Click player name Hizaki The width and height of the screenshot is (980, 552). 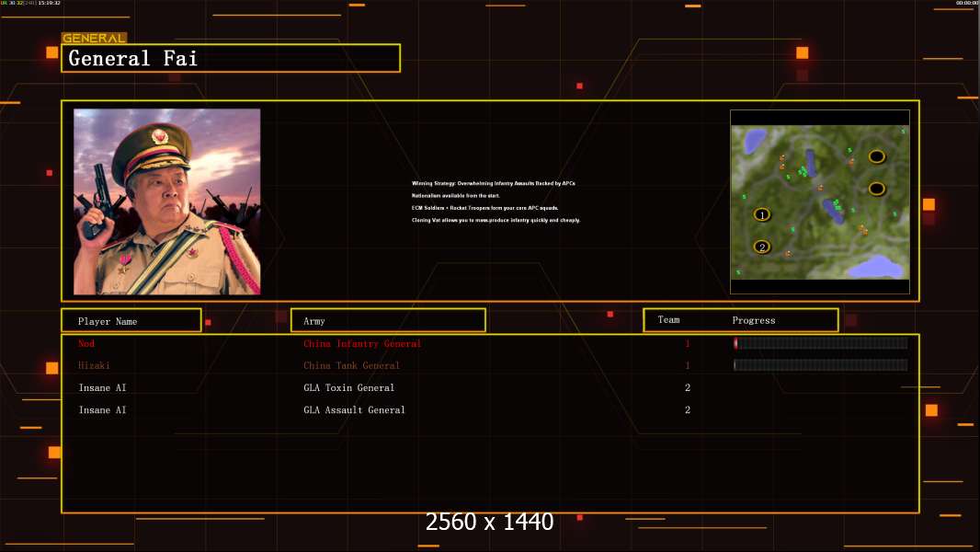coord(94,366)
